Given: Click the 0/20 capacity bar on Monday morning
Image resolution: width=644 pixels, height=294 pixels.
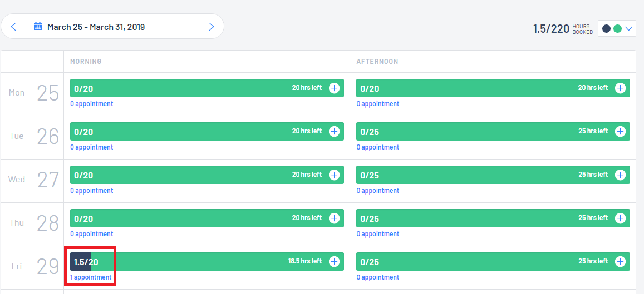Looking at the screenshot, I should point(207,88).
